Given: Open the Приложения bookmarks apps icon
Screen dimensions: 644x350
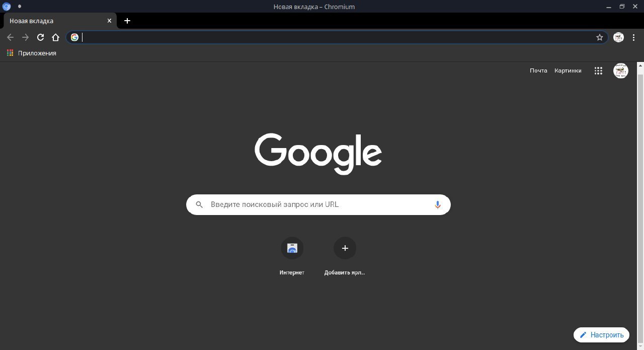Looking at the screenshot, I should (x=10, y=53).
